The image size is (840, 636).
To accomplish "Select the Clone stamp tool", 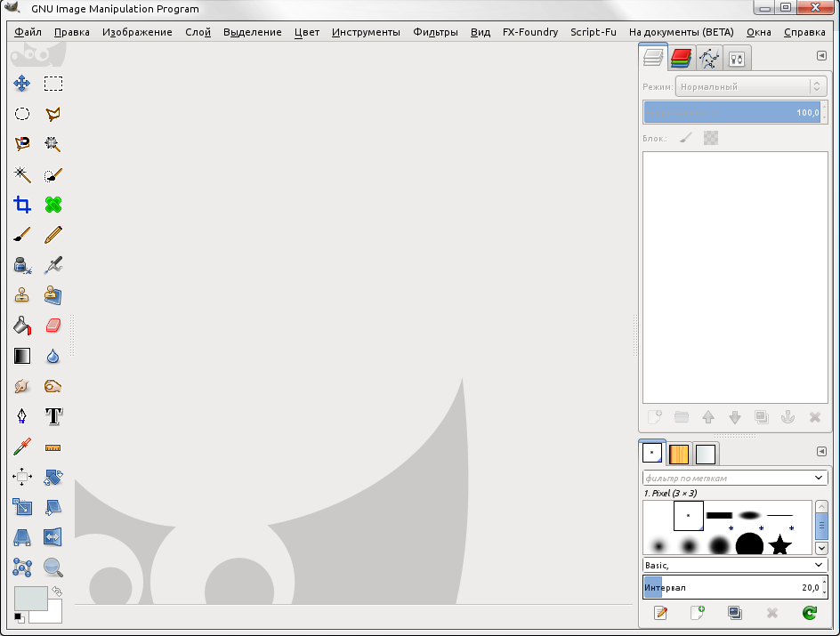I will click(22, 295).
